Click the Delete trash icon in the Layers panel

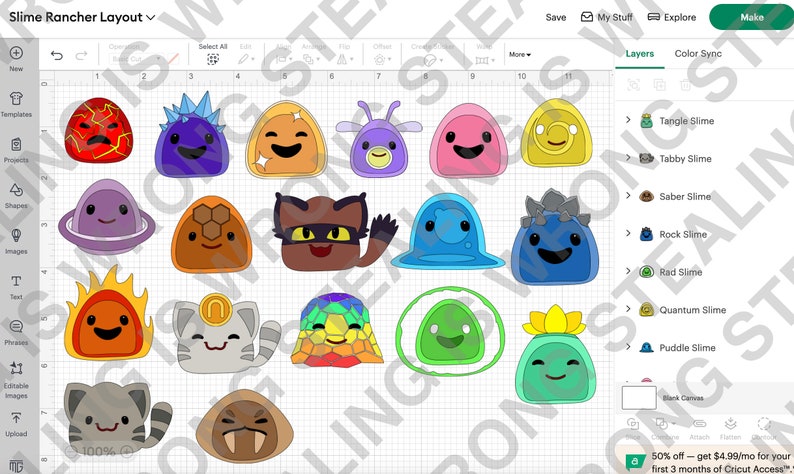(x=685, y=85)
